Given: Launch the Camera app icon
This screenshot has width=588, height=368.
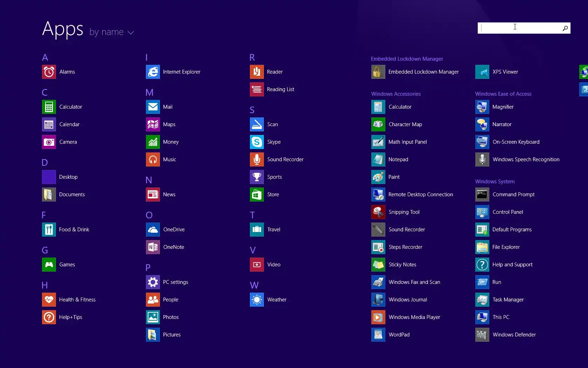Looking at the screenshot, I should tap(49, 142).
